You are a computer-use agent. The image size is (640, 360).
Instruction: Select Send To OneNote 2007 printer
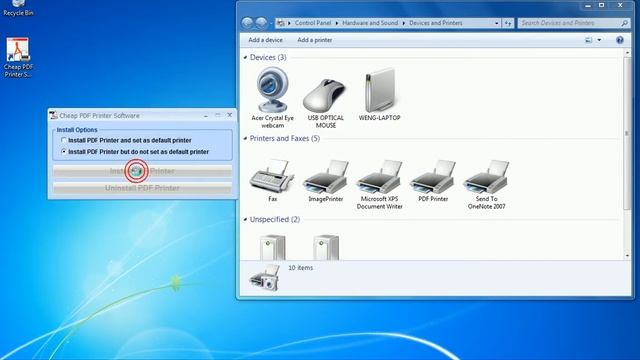pos(486,184)
